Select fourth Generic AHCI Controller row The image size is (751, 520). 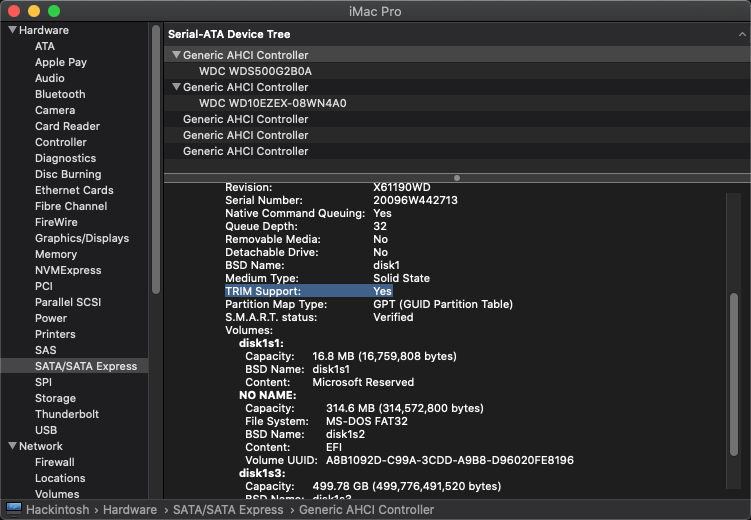point(457,135)
